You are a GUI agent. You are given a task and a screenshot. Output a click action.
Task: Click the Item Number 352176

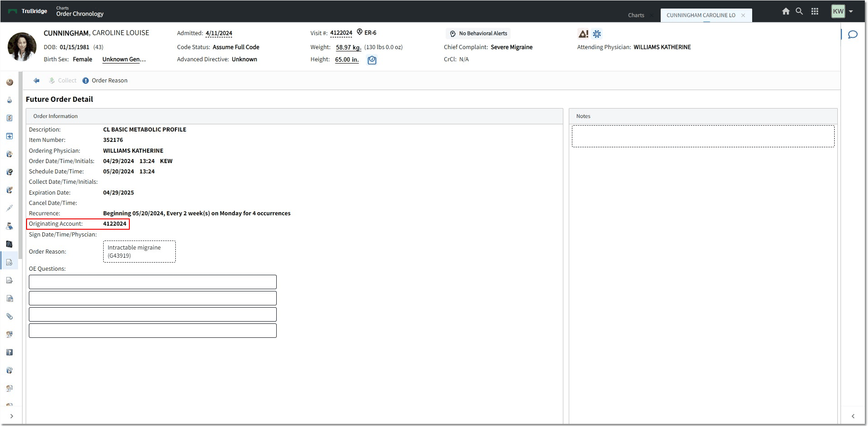[x=113, y=140]
